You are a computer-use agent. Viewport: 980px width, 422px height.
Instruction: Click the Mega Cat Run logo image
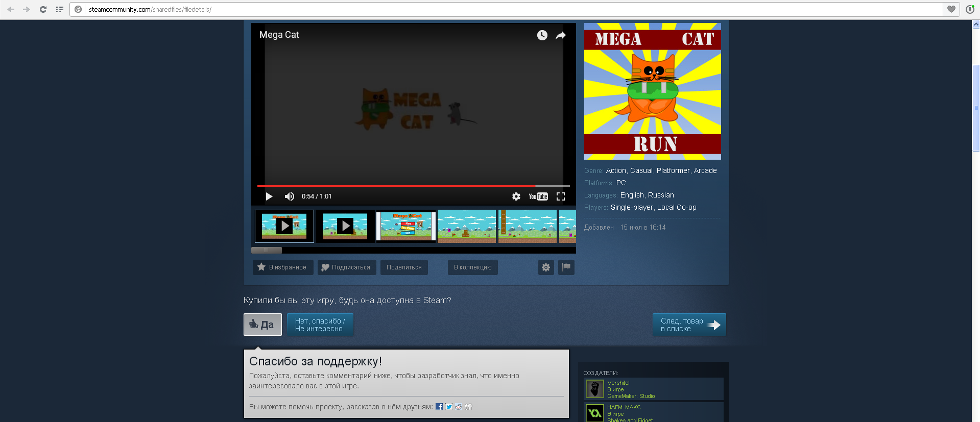[653, 91]
